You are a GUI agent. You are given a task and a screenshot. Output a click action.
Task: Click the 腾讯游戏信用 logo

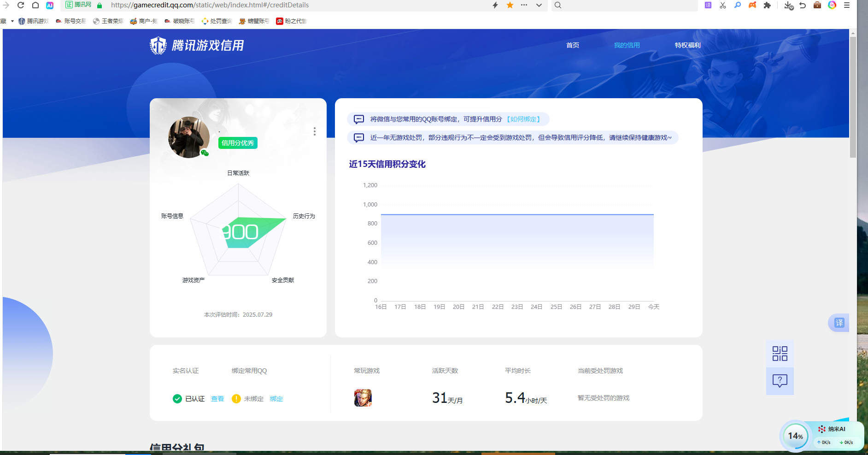point(197,45)
